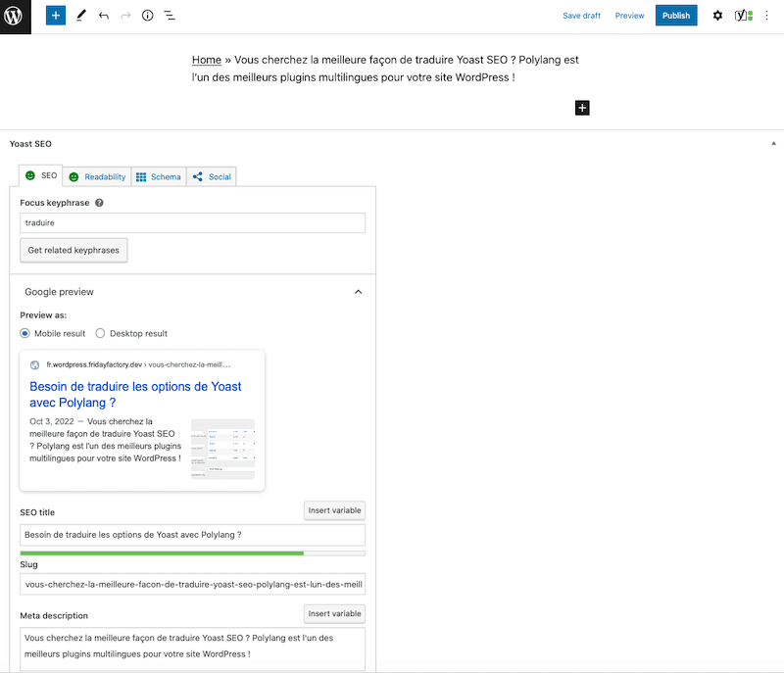This screenshot has height=673, width=784.
Task: Click the preview URL fr.wordpress.fridayfactory.dev
Action: point(94,364)
